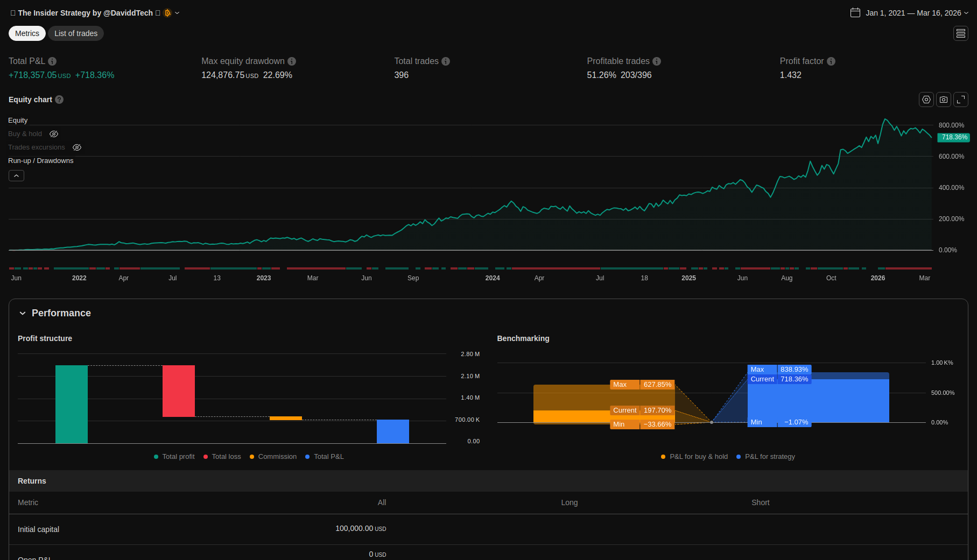
Task: Open the strategy name dropdown chevron
Action: (177, 13)
